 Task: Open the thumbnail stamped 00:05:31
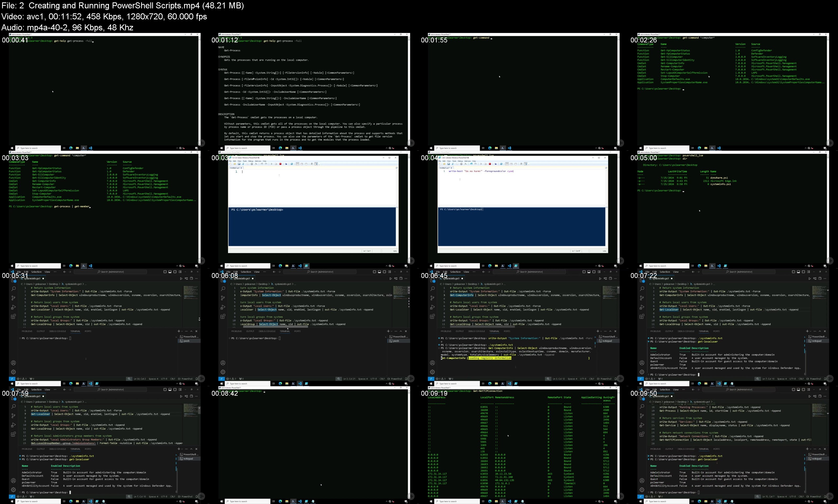(105, 327)
